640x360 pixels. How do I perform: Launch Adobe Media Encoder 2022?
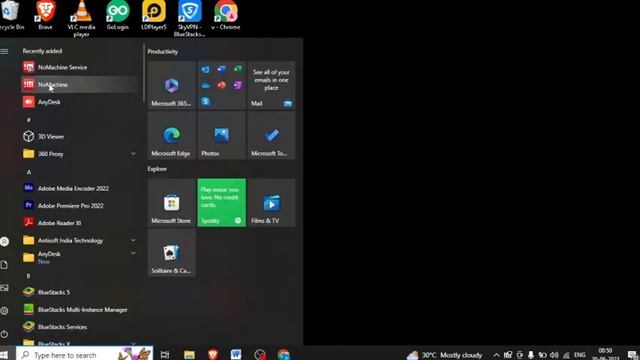pos(80,188)
